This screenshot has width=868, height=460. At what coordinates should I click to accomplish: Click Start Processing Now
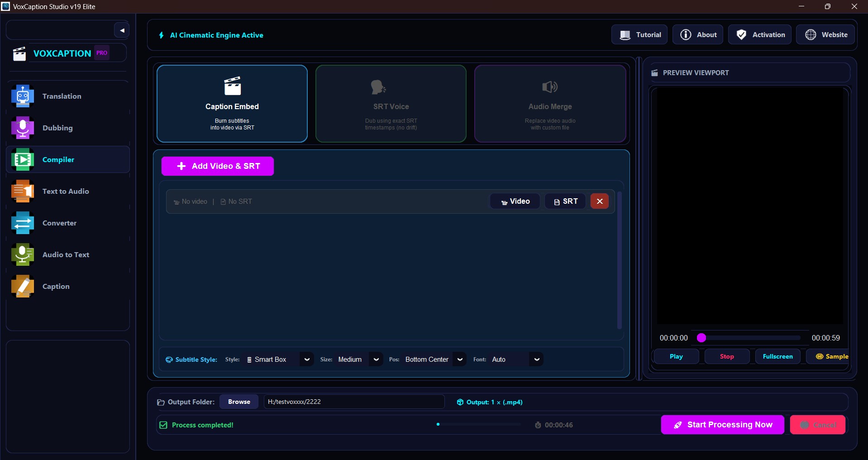(723, 425)
